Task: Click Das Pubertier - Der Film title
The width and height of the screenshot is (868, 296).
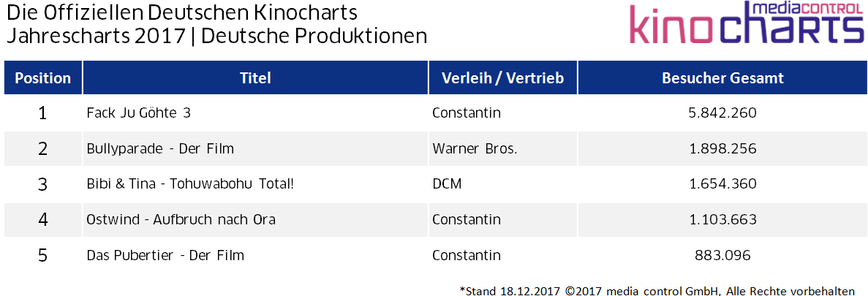Action: click(165, 255)
